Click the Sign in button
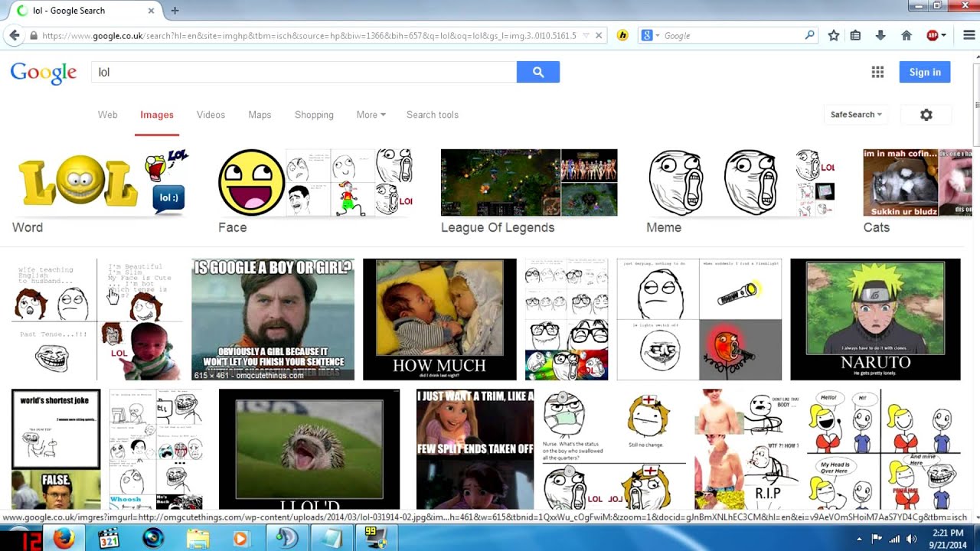The width and height of the screenshot is (980, 551). (x=925, y=72)
